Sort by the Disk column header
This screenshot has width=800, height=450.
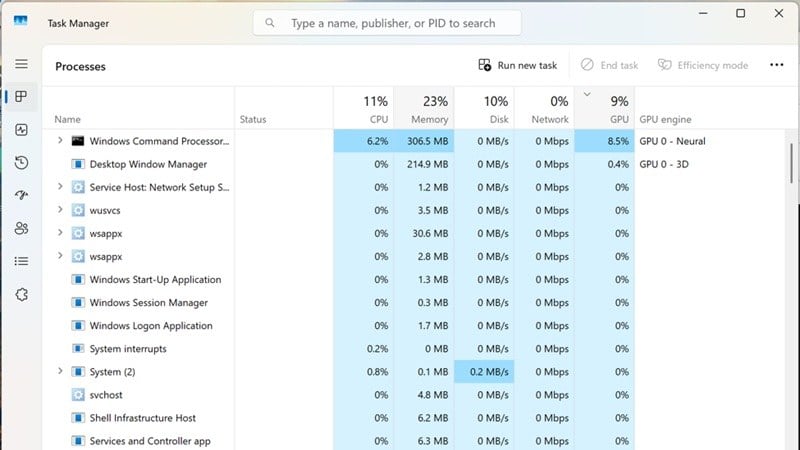484,108
